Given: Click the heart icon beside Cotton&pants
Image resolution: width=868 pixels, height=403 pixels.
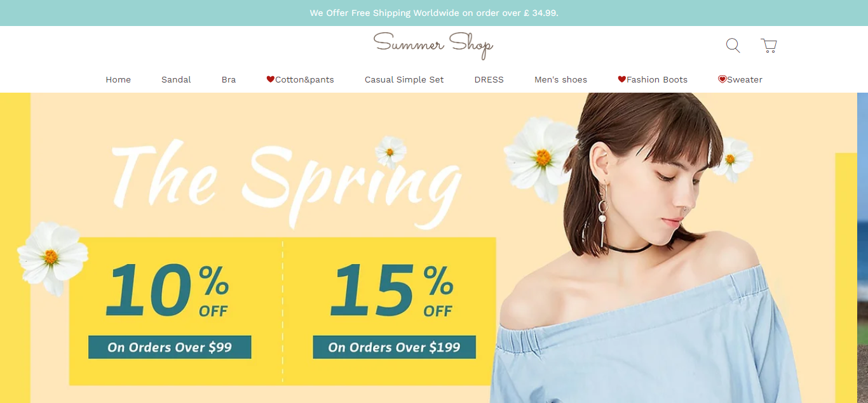Looking at the screenshot, I should pos(270,79).
